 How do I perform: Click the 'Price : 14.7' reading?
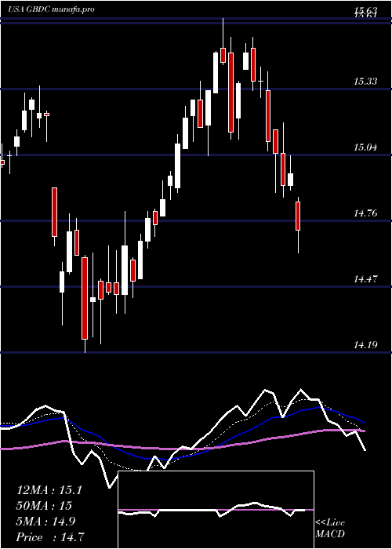[x=50, y=536]
